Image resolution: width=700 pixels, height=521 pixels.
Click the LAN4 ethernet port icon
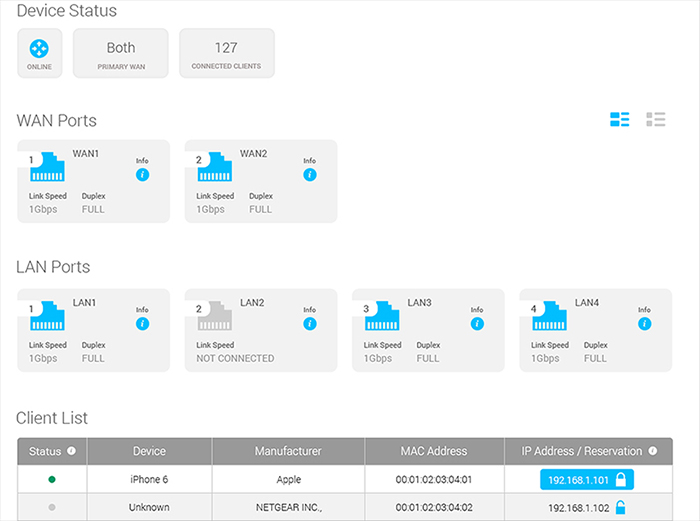[550, 316]
